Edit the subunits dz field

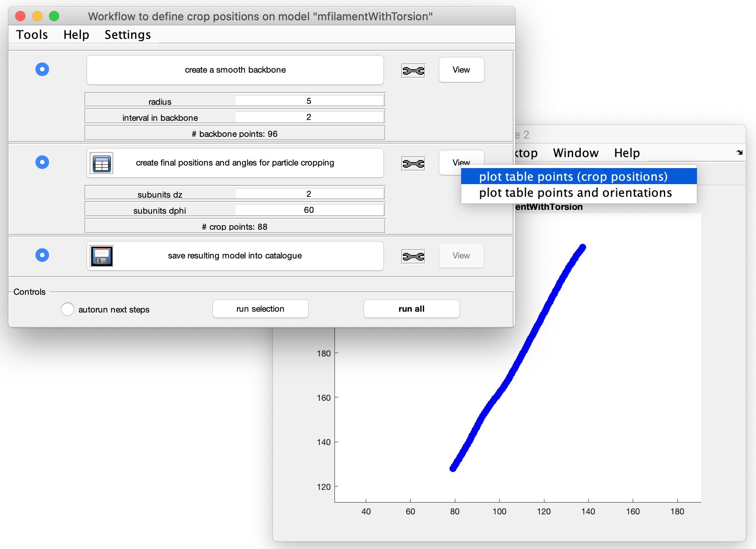(309, 194)
